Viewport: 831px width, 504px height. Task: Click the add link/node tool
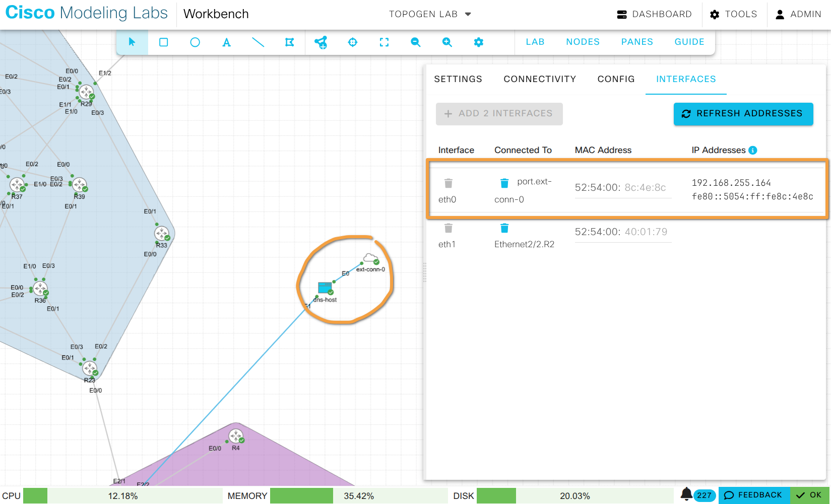tap(321, 42)
